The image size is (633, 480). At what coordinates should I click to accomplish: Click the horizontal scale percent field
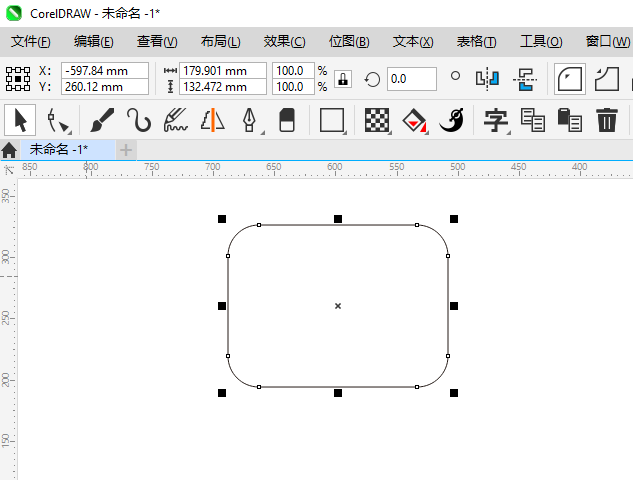[x=293, y=71]
